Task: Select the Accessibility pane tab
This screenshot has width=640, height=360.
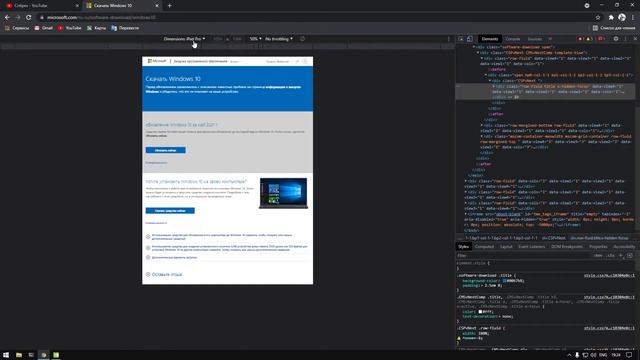Action: [x=624, y=247]
